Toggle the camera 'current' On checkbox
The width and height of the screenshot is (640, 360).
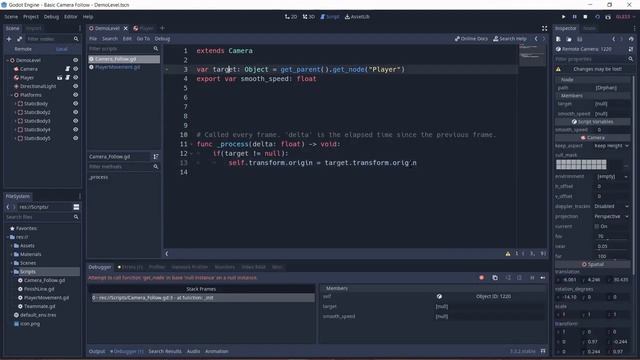pos(596,226)
